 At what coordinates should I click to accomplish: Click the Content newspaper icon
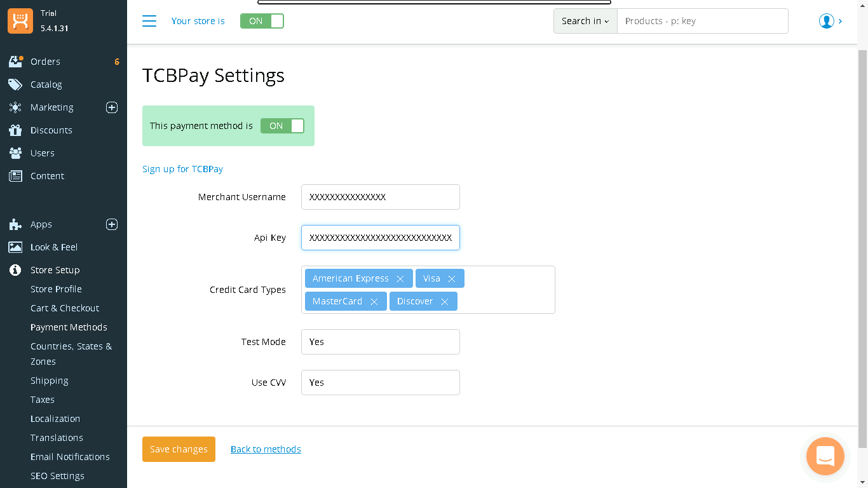click(x=15, y=176)
